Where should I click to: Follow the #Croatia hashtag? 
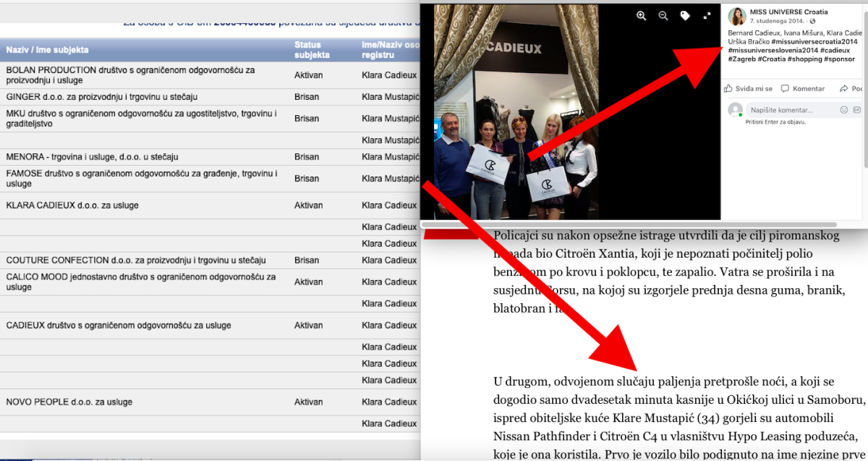pos(773,59)
